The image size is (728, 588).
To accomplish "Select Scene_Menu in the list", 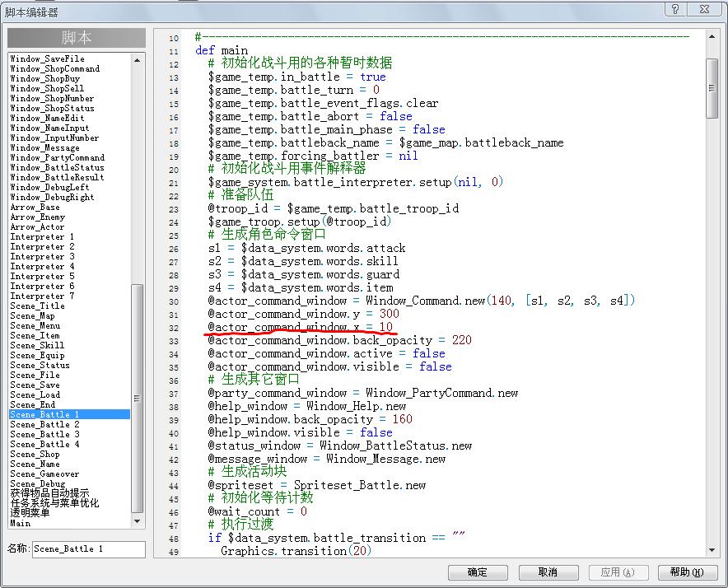I will pos(35,325).
